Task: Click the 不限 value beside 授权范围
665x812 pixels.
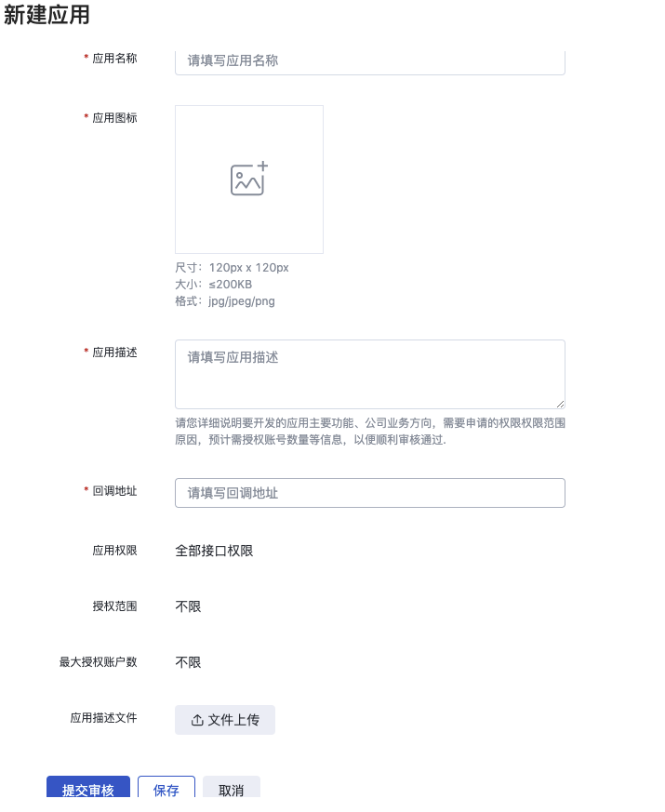Action: pos(188,606)
